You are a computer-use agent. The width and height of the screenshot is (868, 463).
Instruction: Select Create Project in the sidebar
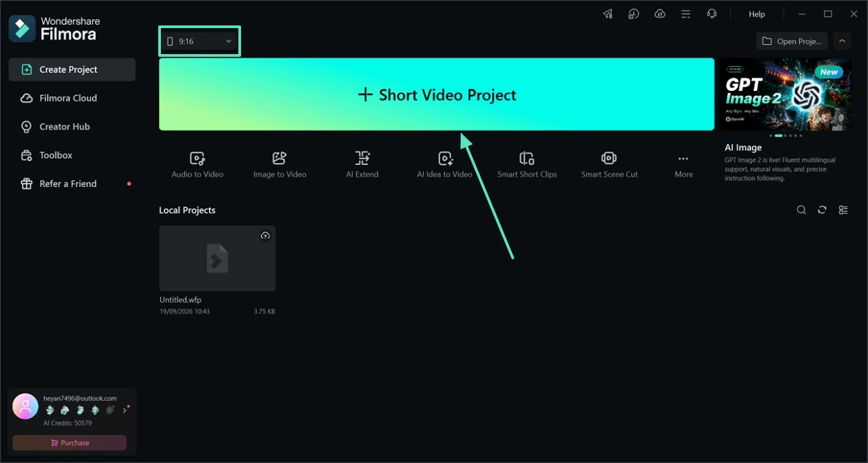(x=72, y=69)
